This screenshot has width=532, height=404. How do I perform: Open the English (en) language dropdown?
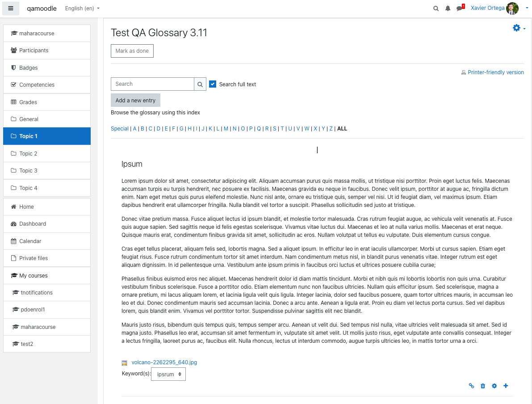pyautogui.click(x=83, y=8)
